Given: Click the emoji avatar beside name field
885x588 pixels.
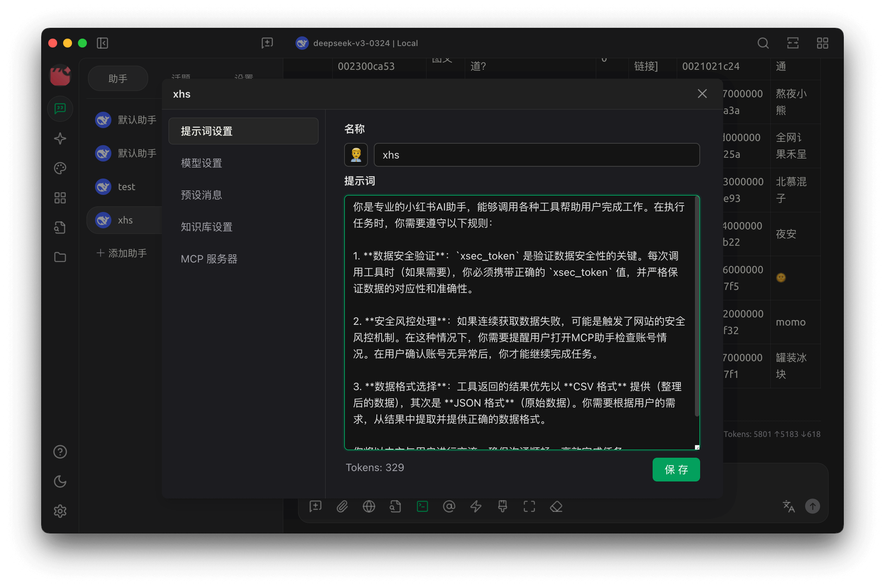Looking at the screenshot, I should click(356, 154).
